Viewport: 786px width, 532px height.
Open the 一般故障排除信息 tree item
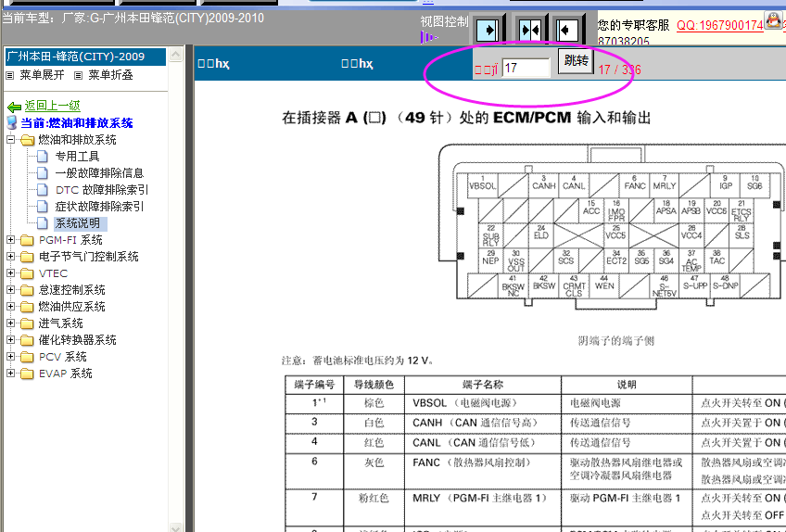point(99,173)
